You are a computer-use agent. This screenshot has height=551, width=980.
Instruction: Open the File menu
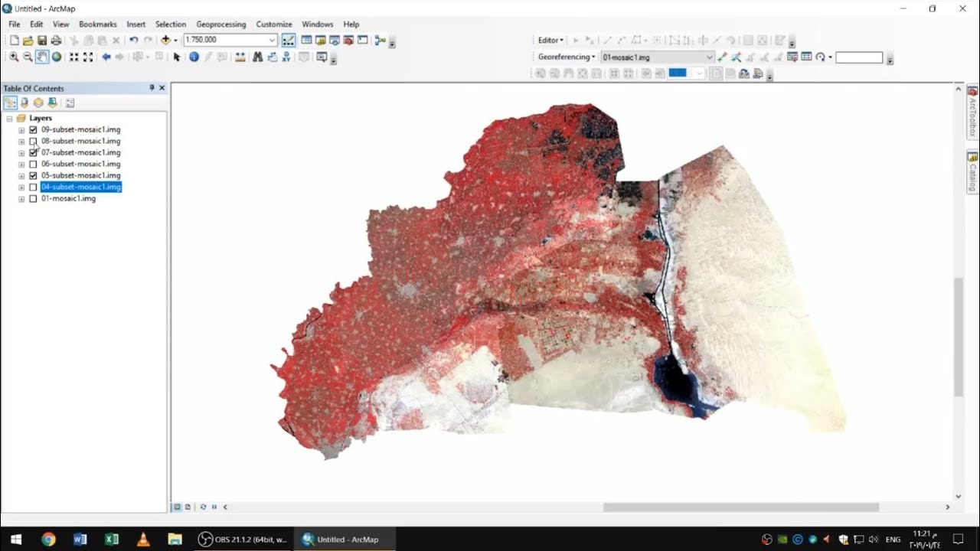[x=15, y=24]
